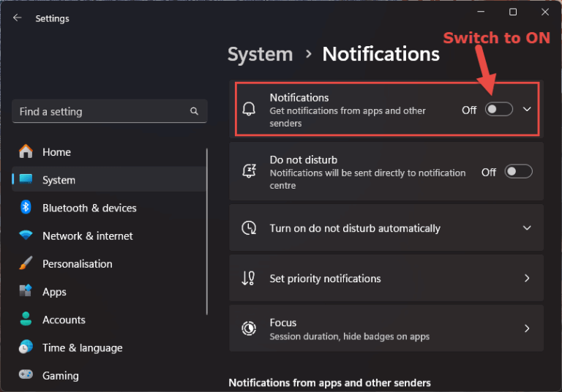Image resolution: width=562 pixels, height=392 pixels.
Task: Open Set priority notifications page arrow
Action: 527,278
